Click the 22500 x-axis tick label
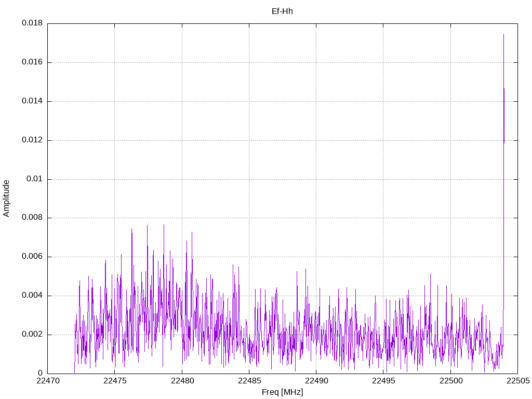 (x=451, y=381)
